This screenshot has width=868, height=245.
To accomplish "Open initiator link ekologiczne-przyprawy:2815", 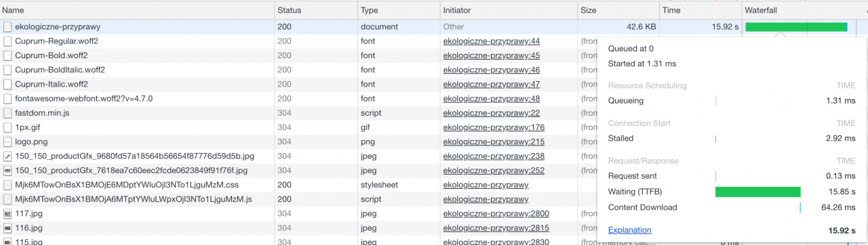I will (496, 228).
